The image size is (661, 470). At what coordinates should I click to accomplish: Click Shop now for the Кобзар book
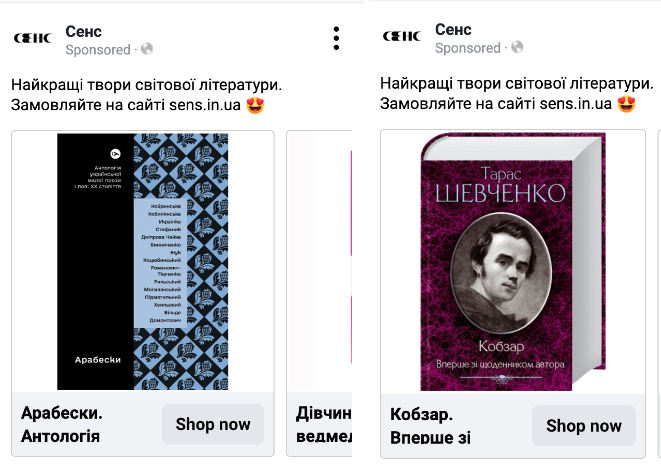coord(584,426)
